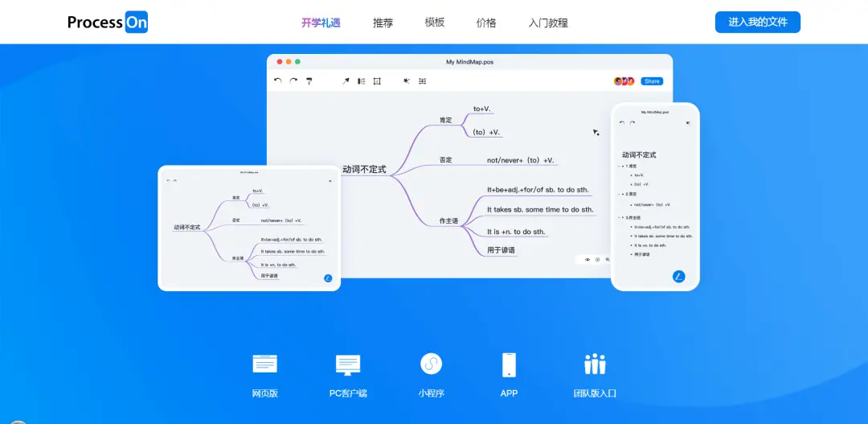Select the 作主语 node in desktop mind map
Viewport: 868px width, 424px height.
[x=449, y=220]
